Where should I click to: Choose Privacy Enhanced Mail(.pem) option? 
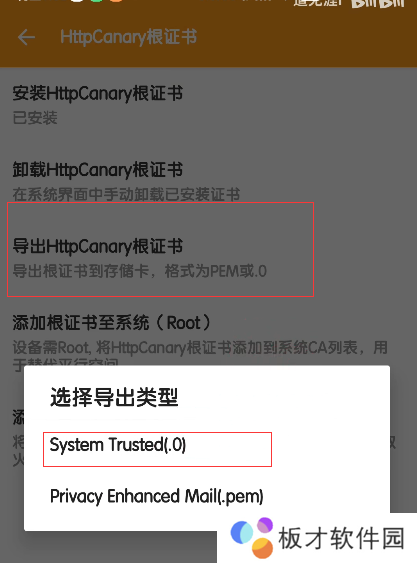pos(157,496)
